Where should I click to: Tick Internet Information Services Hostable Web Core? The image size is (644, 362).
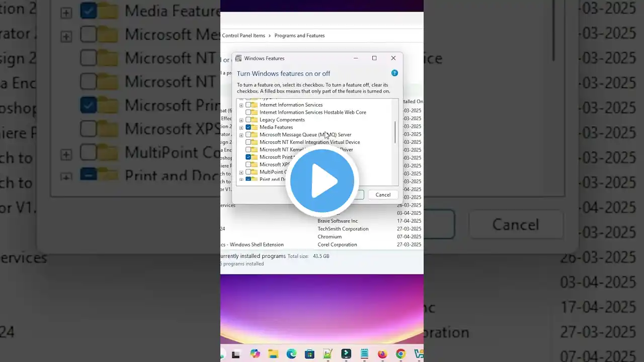point(248,113)
